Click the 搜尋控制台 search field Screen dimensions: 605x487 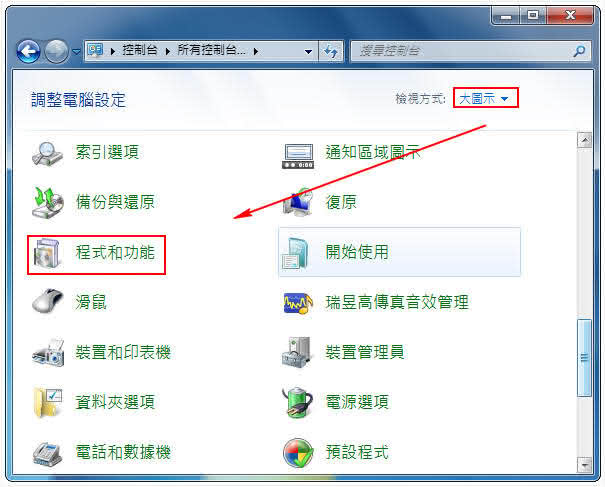click(470, 51)
